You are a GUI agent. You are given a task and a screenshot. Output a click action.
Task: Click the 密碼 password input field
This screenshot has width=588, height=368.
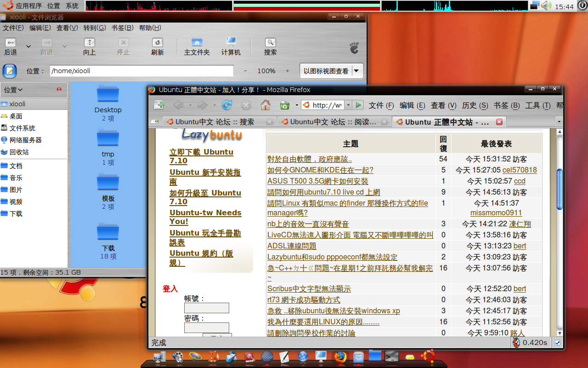click(207, 328)
